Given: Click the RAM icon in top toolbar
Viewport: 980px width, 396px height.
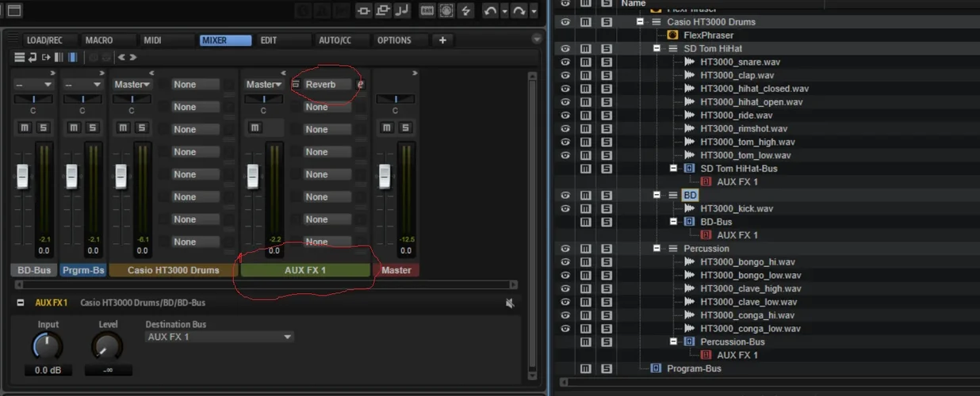Looking at the screenshot, I should [x=427, y=10].
